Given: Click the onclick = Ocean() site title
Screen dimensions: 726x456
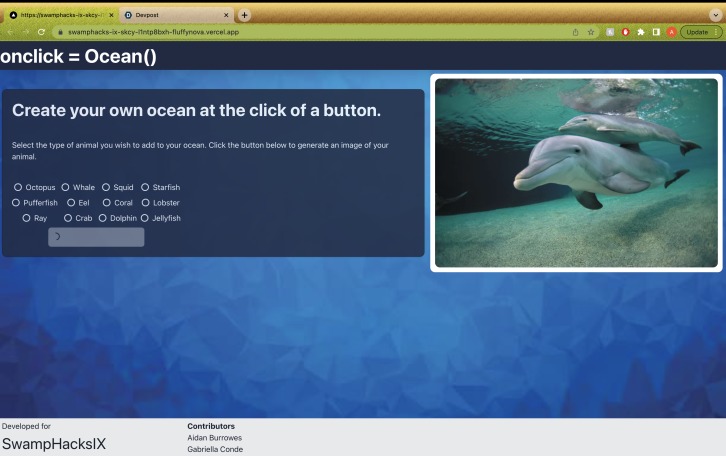Looking at the screenshot, I should [x=78, y=56].
